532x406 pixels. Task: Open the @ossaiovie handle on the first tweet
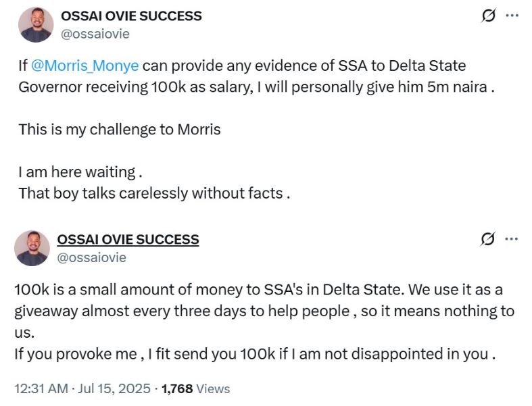[x=95, y=33]
